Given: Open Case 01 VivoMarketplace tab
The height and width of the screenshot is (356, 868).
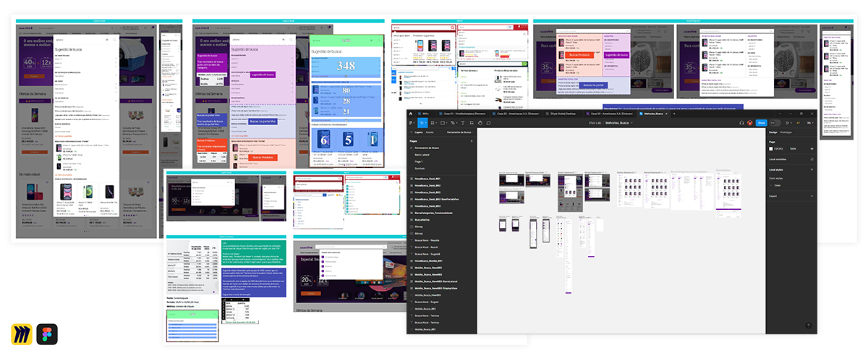Looking at the screenshot, I should 462,114.
